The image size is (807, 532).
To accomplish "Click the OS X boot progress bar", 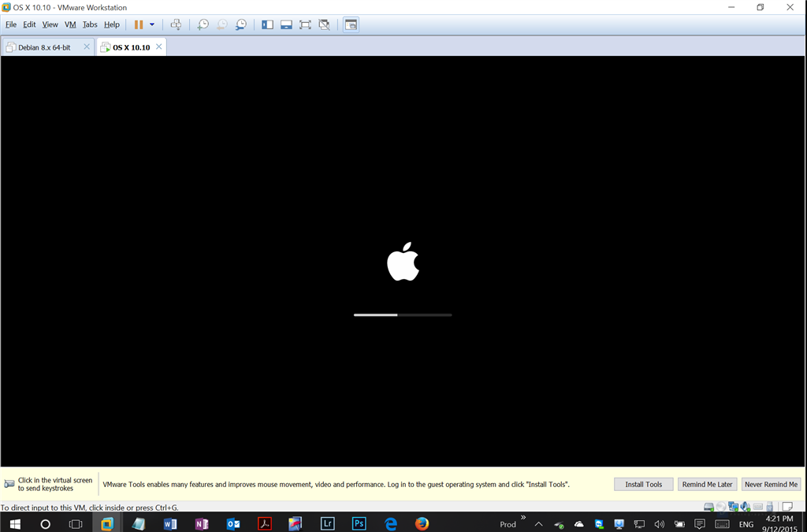I will [x=403, y=314].
